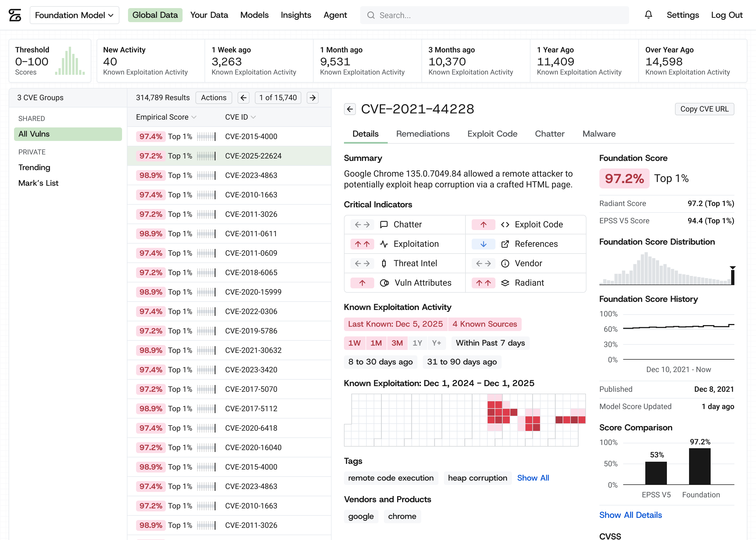Switch to the Remediations tab
This screenshot has height=540, width=756.
tap(423, 134)
